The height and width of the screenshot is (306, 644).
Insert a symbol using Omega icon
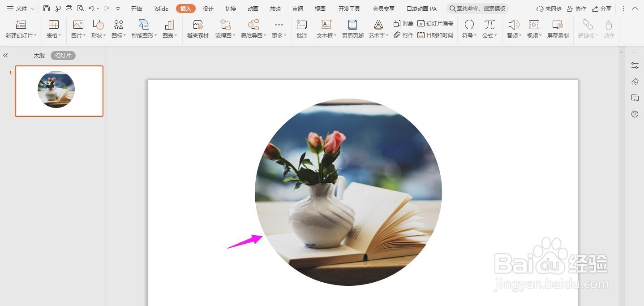[469, 25]
